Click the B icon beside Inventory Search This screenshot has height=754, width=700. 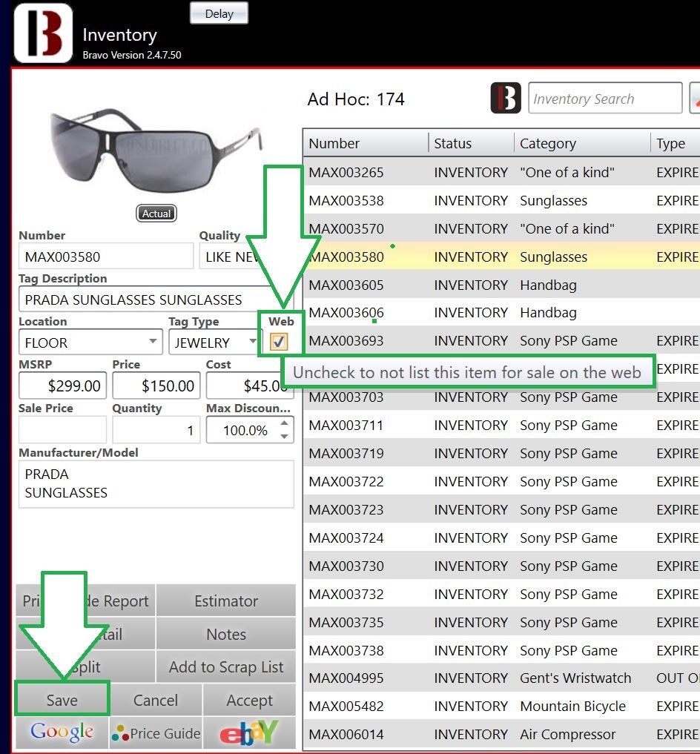point(506,98)
